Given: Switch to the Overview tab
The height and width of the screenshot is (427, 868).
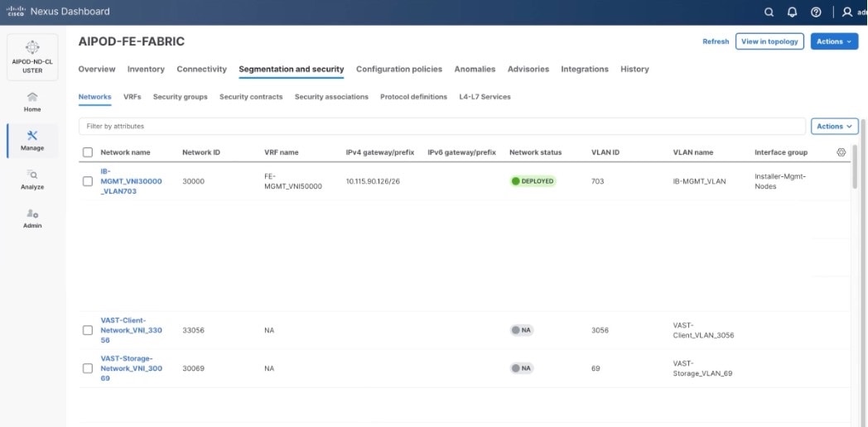Looking at the screenshot, I should (x=97, y=70).
